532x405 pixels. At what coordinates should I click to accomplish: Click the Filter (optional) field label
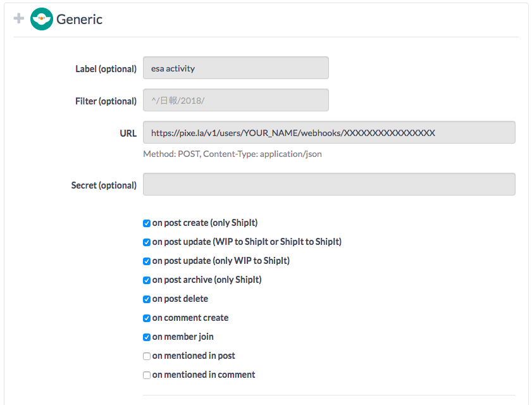[x=106, y=101]
